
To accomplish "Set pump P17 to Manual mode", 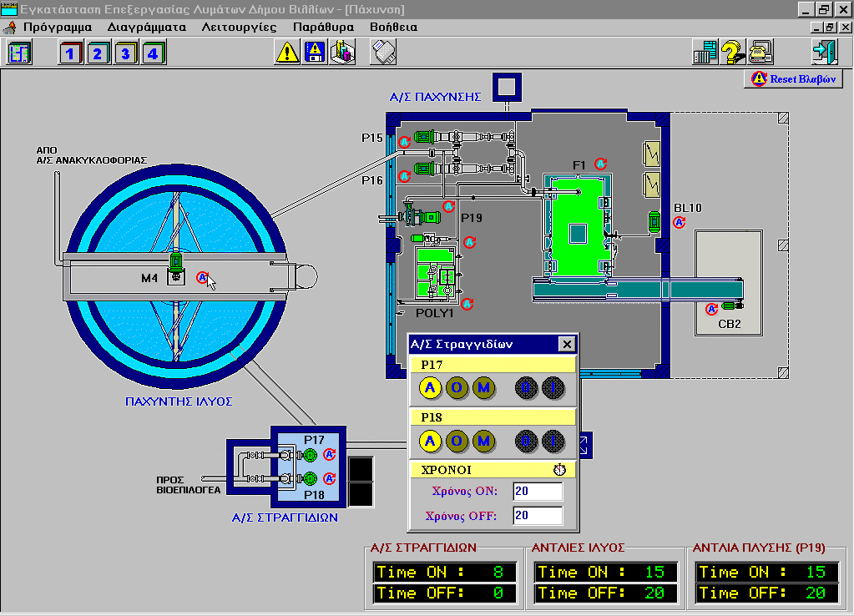I will (483, 388).
